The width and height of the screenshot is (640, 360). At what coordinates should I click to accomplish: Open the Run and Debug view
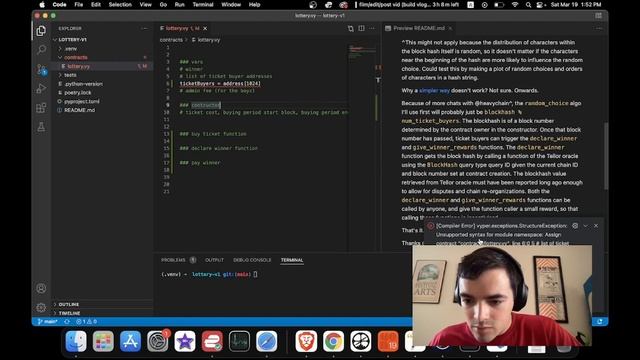click(x=41, y=89)
